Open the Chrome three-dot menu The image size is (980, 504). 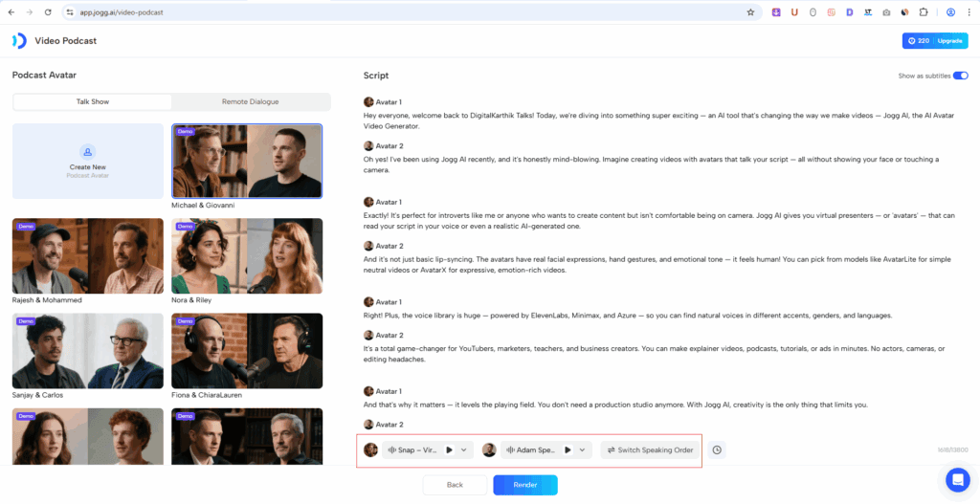[x=969, y=12]
